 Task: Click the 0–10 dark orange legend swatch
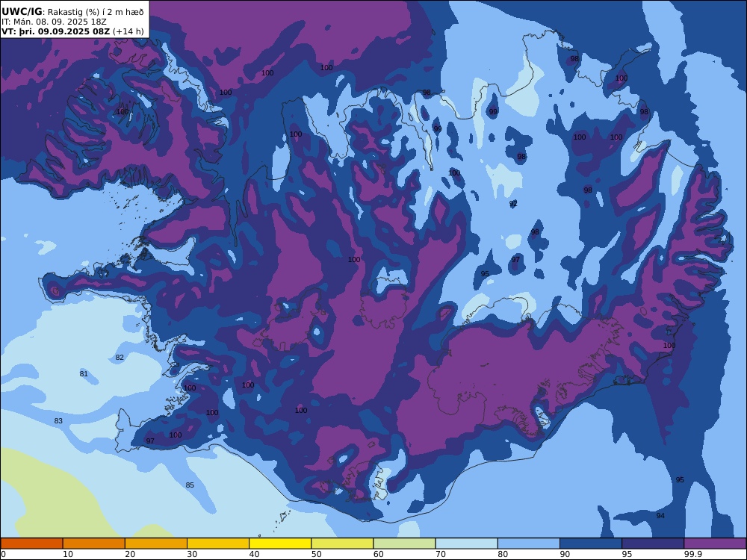coord(31,544)
